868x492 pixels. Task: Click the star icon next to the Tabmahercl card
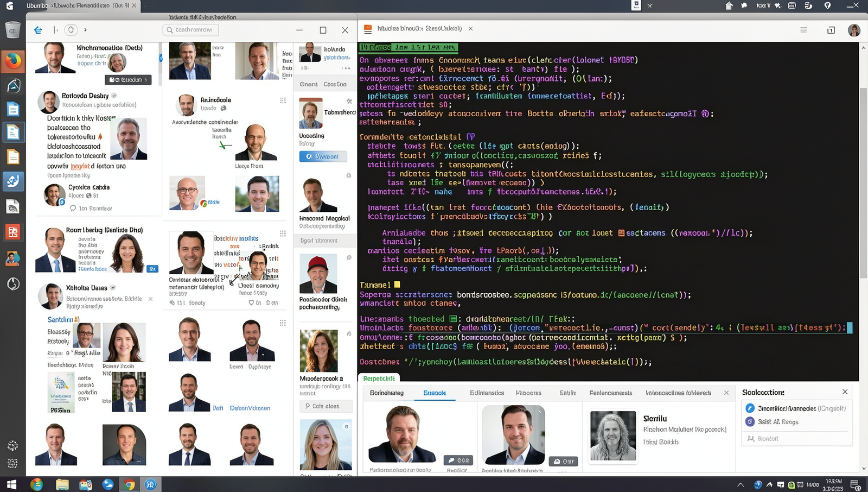coord(349,101)
